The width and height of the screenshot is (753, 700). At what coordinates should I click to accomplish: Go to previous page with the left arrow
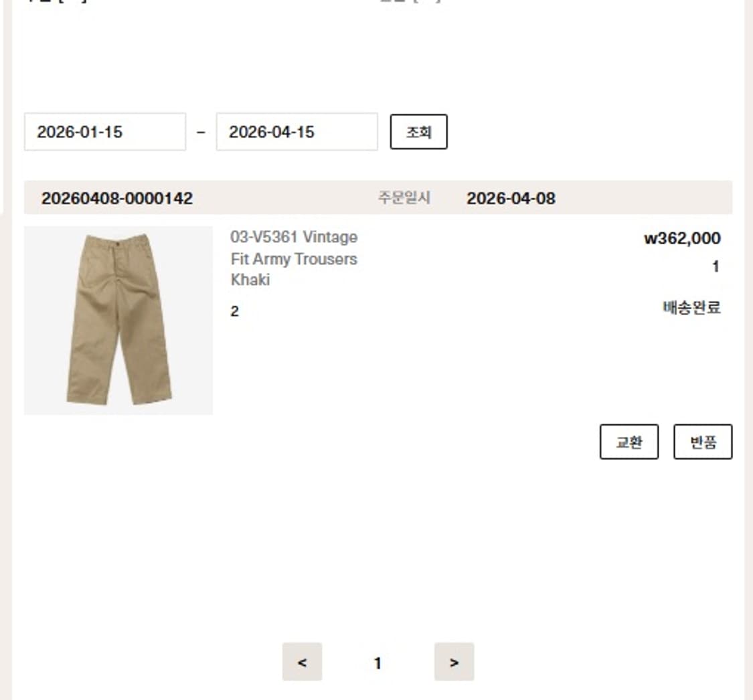coord(302,662)
